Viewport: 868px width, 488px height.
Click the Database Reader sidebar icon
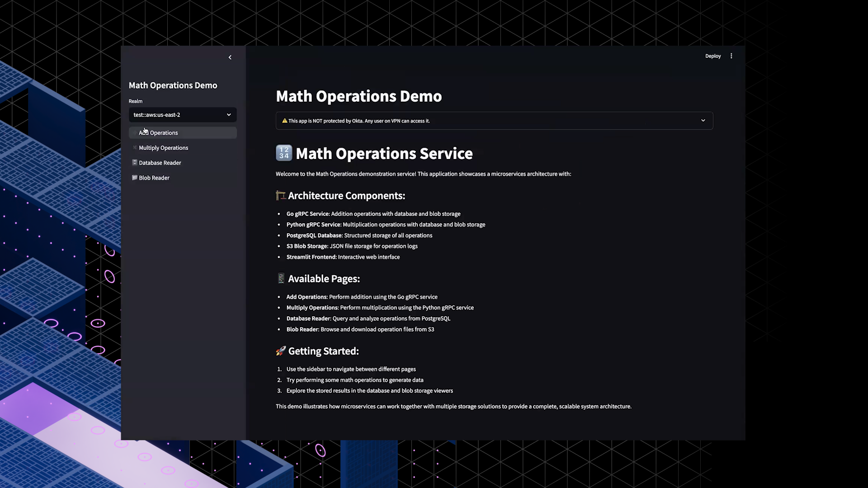point(135,162)
